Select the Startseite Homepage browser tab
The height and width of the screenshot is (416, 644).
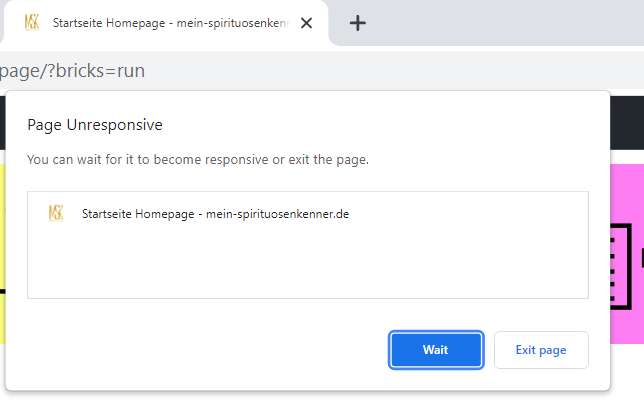[164, 23]
